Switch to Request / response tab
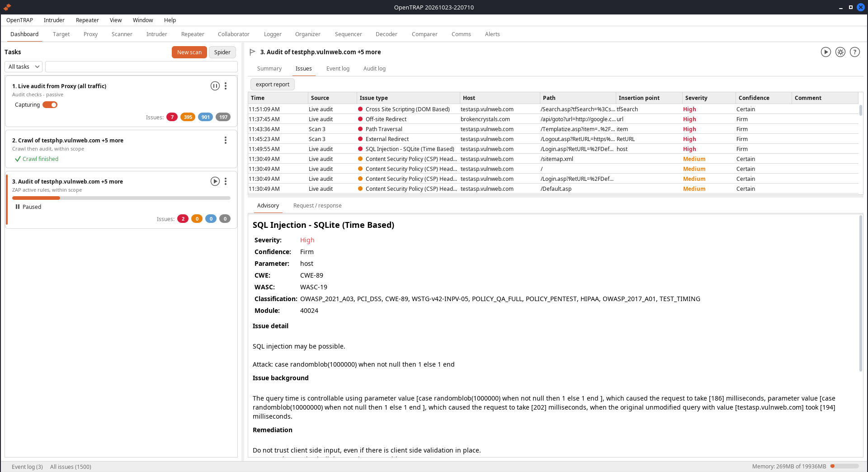Viewport: 868px width, 472px height. (317, 206)
